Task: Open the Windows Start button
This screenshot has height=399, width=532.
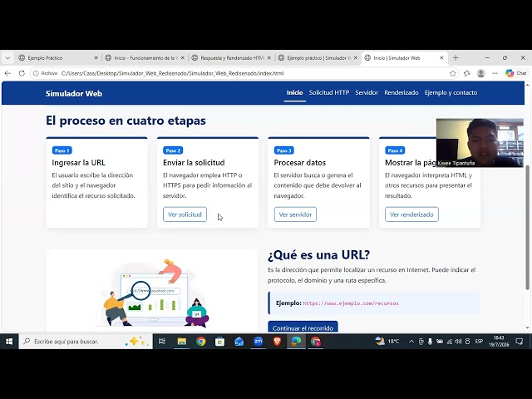Action: 9,342
